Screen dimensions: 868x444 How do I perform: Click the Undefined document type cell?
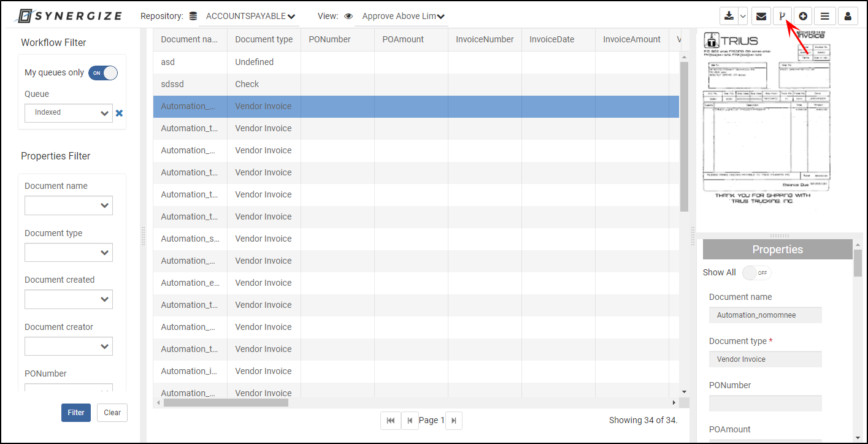click(x=264, y=62)
